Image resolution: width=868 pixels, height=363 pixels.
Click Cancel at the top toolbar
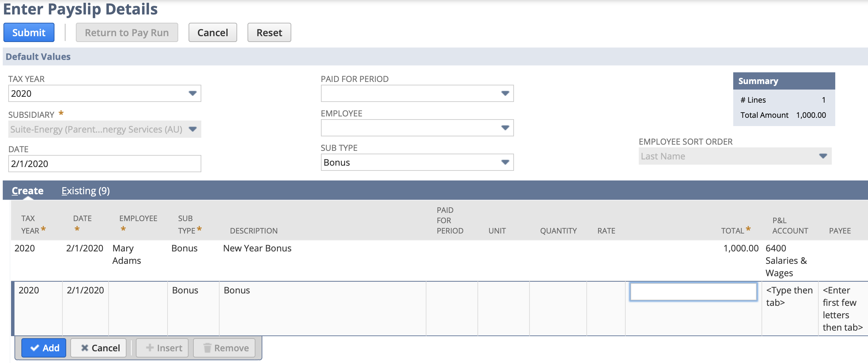[212, 32]
